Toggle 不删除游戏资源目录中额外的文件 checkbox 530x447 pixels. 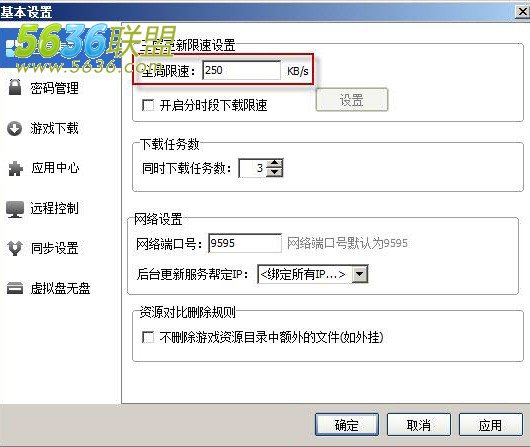148,337
